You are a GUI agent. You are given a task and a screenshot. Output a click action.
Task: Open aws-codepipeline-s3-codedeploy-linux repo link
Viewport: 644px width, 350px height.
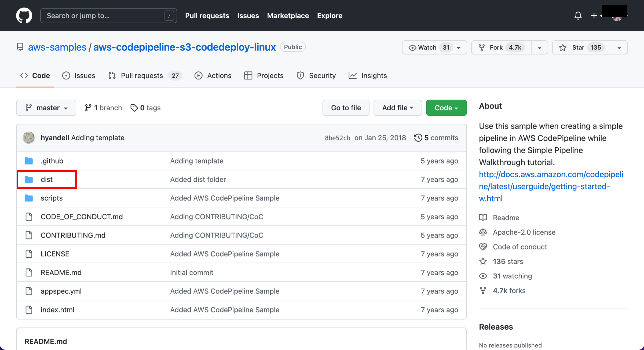pos(184,47)
